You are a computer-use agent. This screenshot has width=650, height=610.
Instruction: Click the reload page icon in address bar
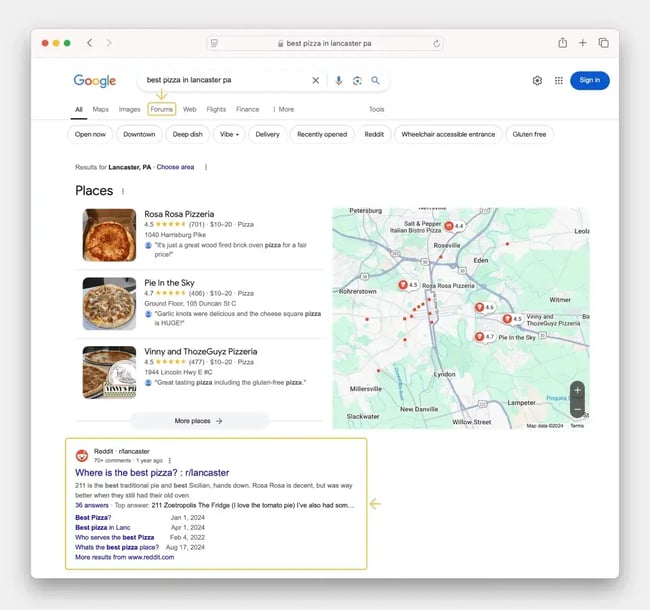click(436, 44)
